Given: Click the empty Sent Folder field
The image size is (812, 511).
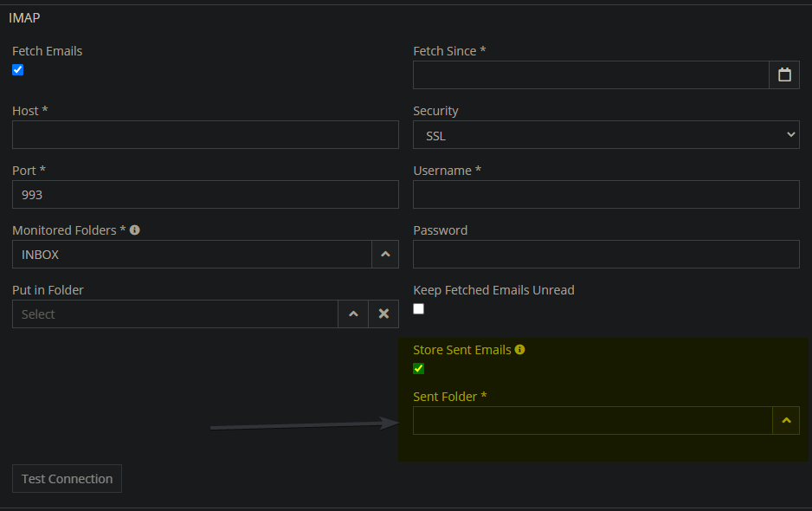Looking at the screenshot, I should 592,421.
